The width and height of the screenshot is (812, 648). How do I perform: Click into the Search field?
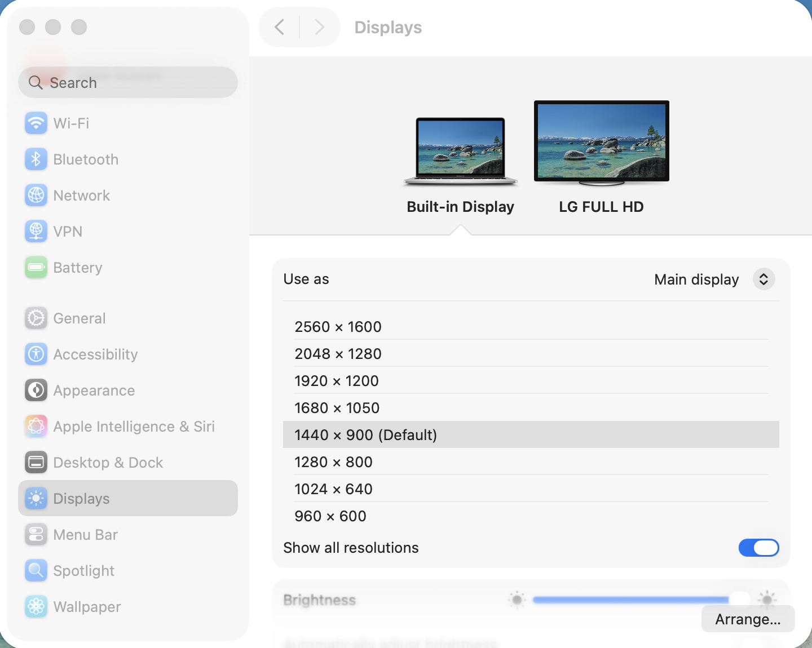point(128,83)
